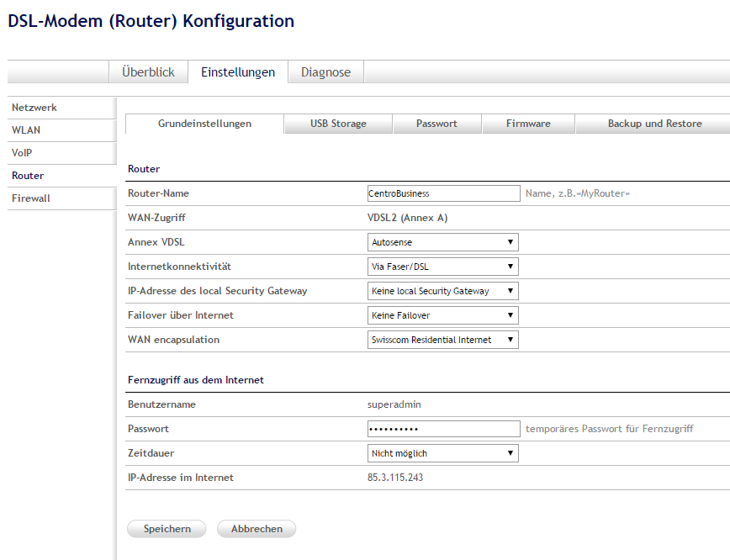
Task: Select Router in the sidebar
Action: tap(28, 176)
